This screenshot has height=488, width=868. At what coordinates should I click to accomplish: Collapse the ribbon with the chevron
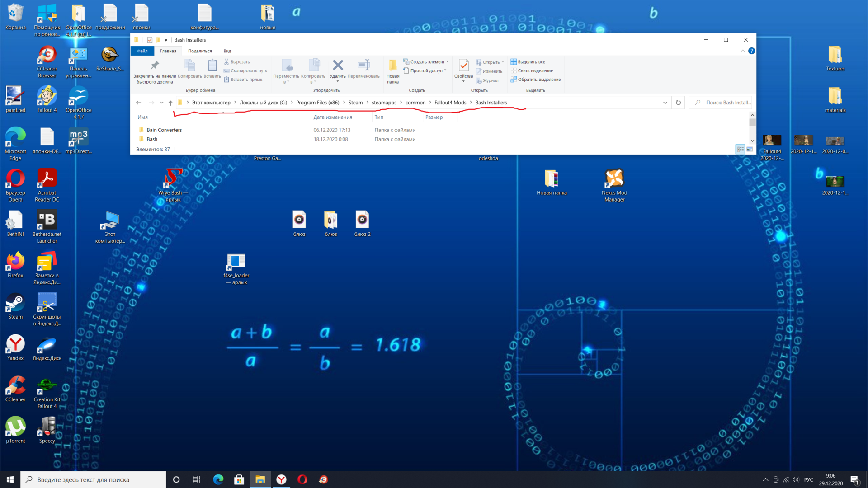tap(743, 51)
